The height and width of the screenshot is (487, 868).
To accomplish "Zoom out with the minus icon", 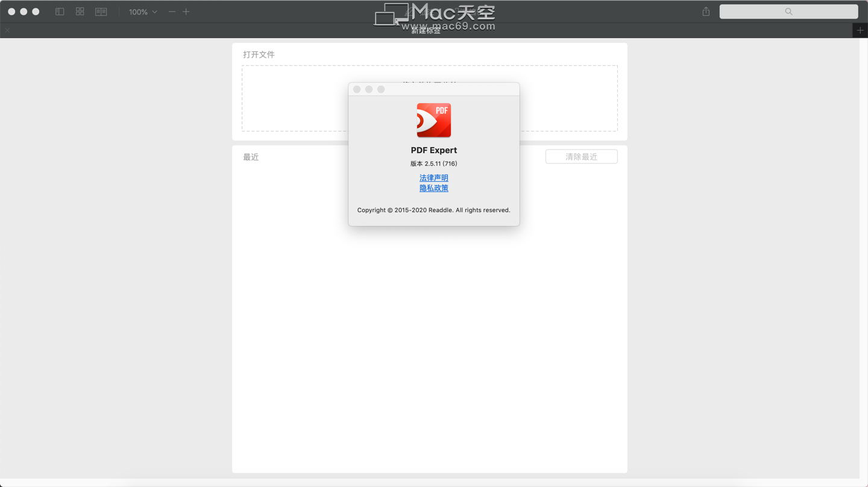I will click(x=172, y=11).
